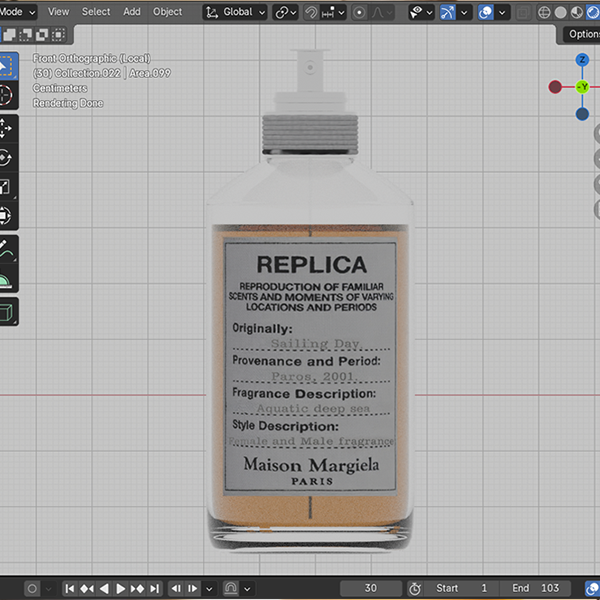Jump to the first frame
The image size is (600, 600).
click(70, 589)
